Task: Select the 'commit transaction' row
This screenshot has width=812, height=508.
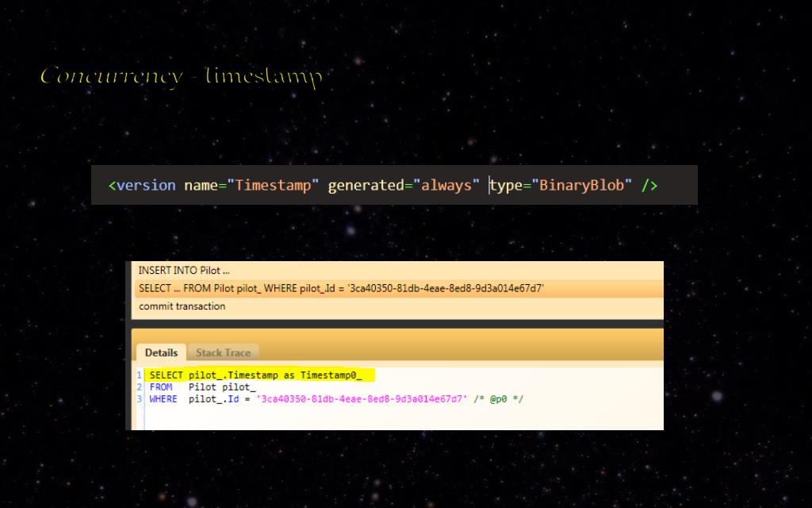Action: 399,306
